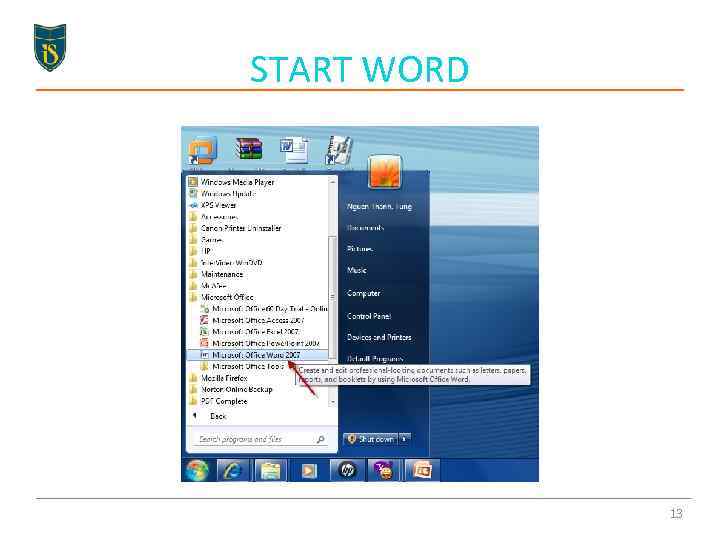Open Windows Media Player taskbar icon
This screenshot has height=540, width=720.
(309, 471)
